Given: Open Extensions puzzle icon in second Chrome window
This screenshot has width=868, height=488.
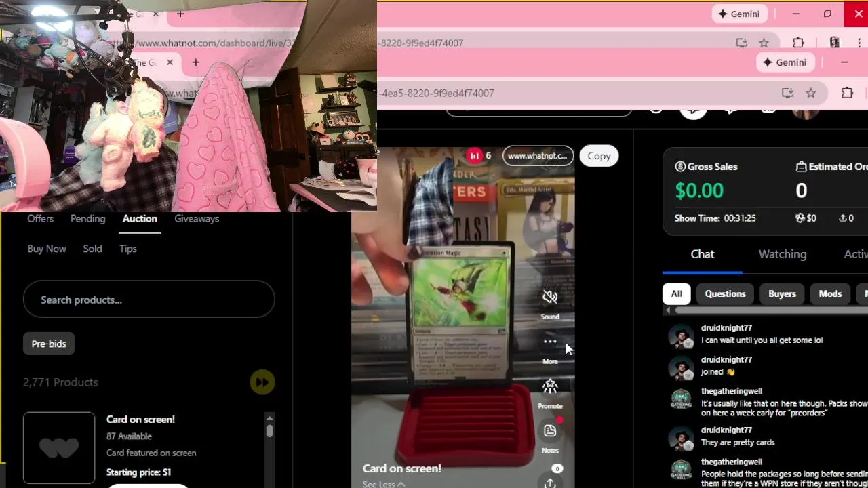Looking at the screenshot, I should coord(847,93).
